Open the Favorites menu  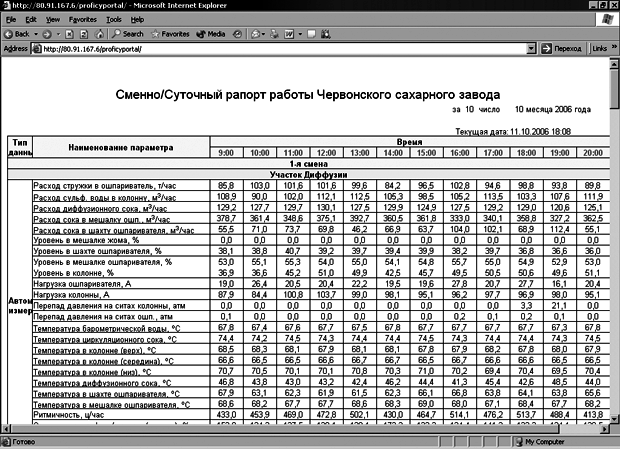coord(83,19)
